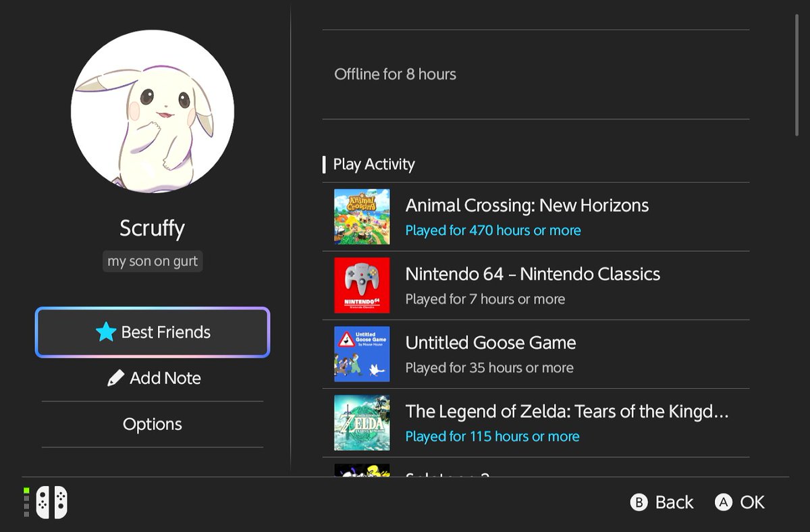Click "Played for 7 hours or more"

pos(485,299)
